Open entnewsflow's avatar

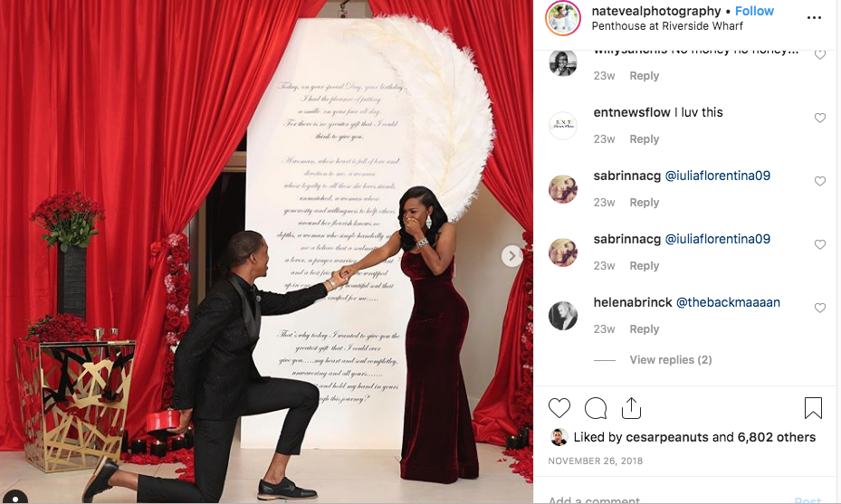[563, 126]
